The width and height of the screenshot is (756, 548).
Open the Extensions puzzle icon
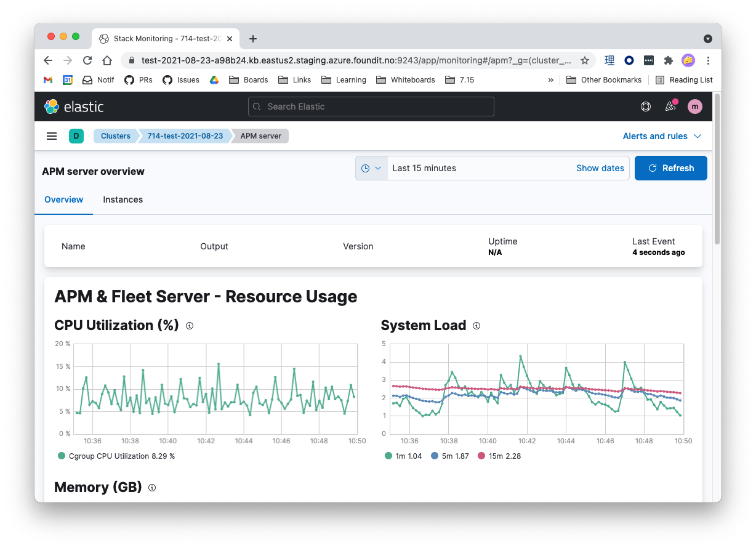669,60
